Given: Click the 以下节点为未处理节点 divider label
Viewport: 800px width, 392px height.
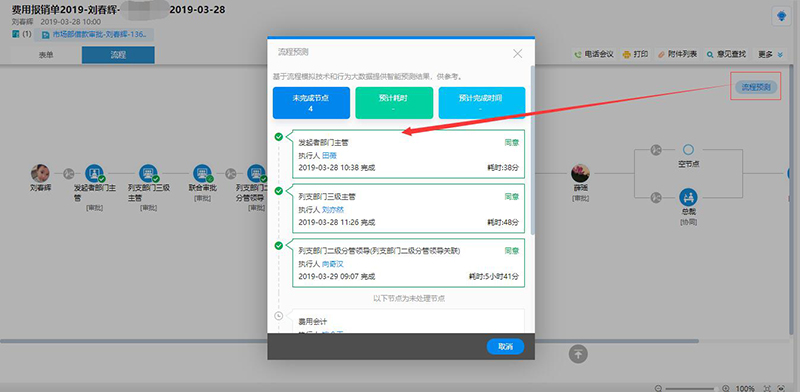Looking at the screenshot, I should [x=409, y=298].
